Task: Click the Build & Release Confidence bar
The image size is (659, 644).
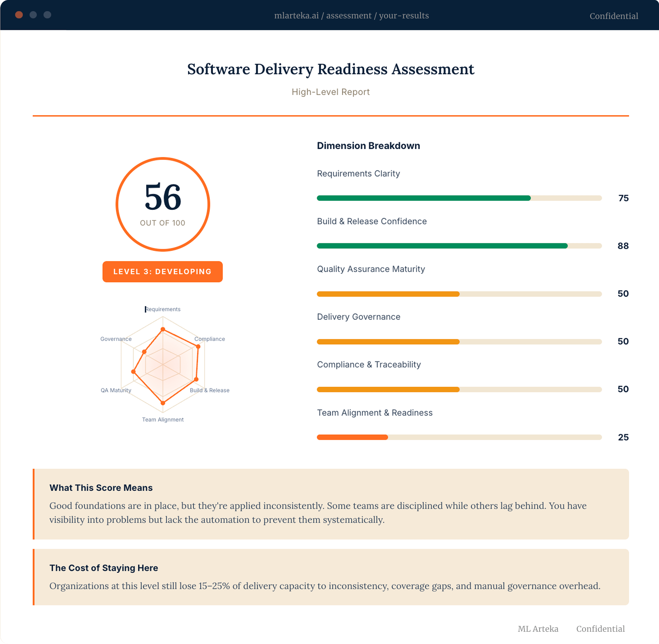Action: [x=459, y=246]
